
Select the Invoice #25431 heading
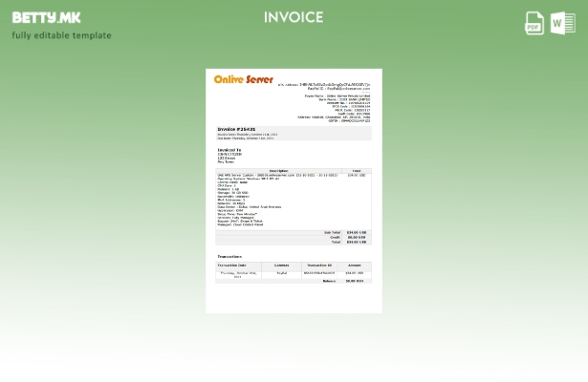click(x=236, y=129)
